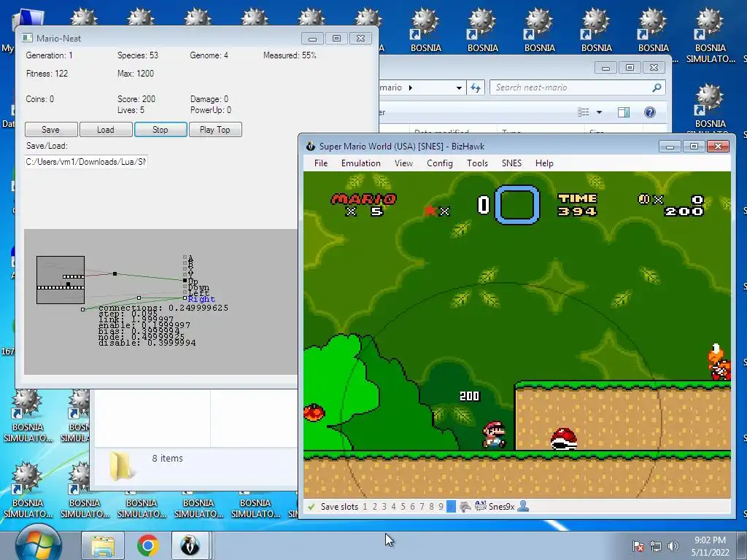Toggle the preview pane icon in Explorer
This screenshot has width=747, height=560.
pos(624,112)
